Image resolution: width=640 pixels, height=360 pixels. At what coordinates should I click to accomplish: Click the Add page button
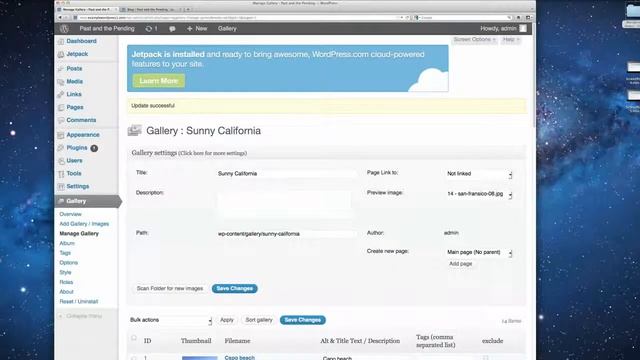tap(460, 264)
